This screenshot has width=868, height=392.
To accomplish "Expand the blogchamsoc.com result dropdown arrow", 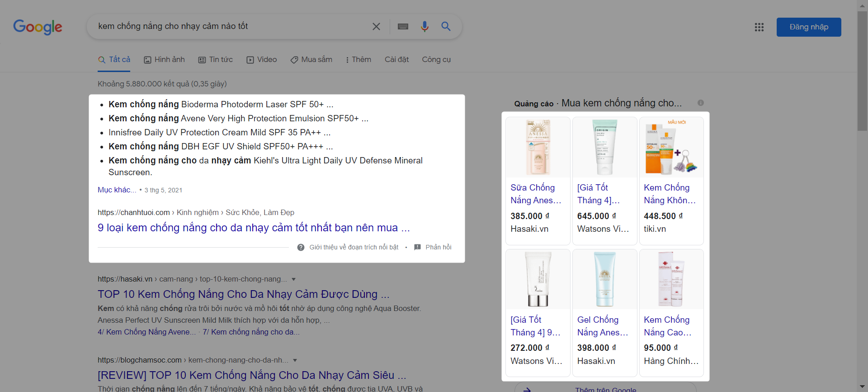I will 295,360.
